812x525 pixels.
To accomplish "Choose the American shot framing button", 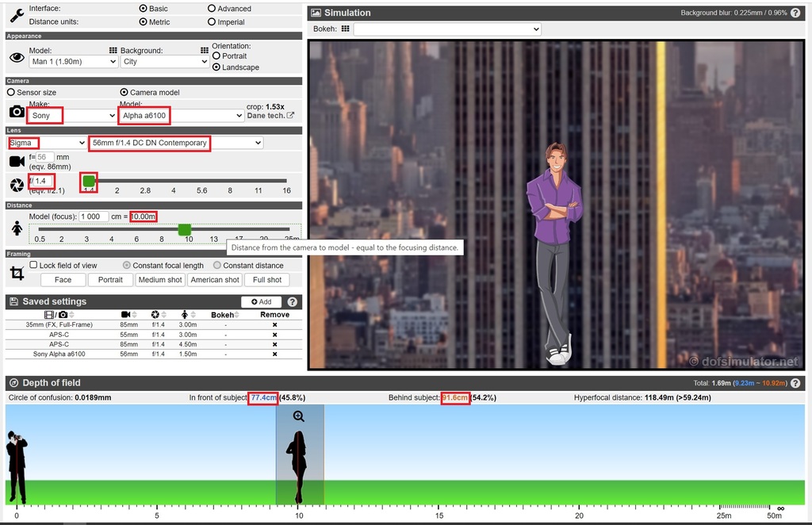I will (x=215, y=280).
